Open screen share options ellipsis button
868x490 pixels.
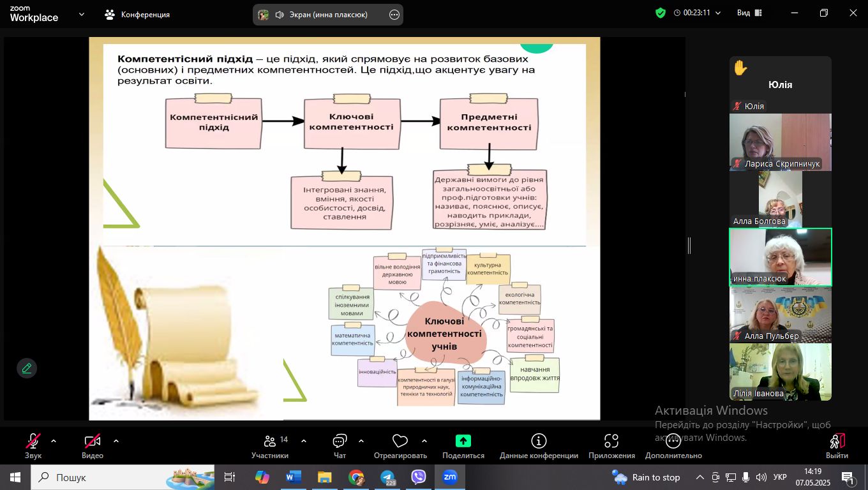[394, 15]
